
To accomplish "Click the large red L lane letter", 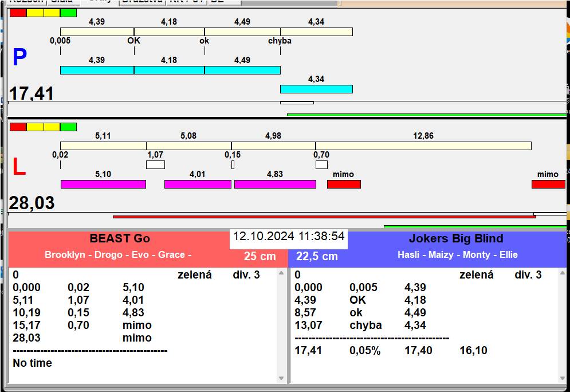I will tap(19, 167).
